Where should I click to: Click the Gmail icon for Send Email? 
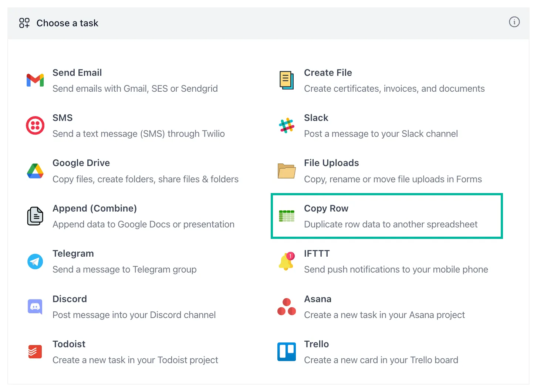click(x=35, y=80)
